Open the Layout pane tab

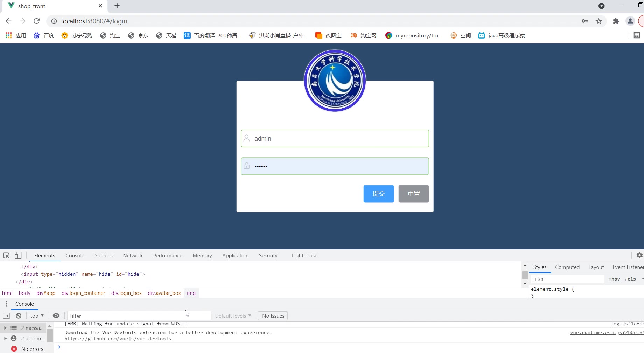[x=596, y=267]
